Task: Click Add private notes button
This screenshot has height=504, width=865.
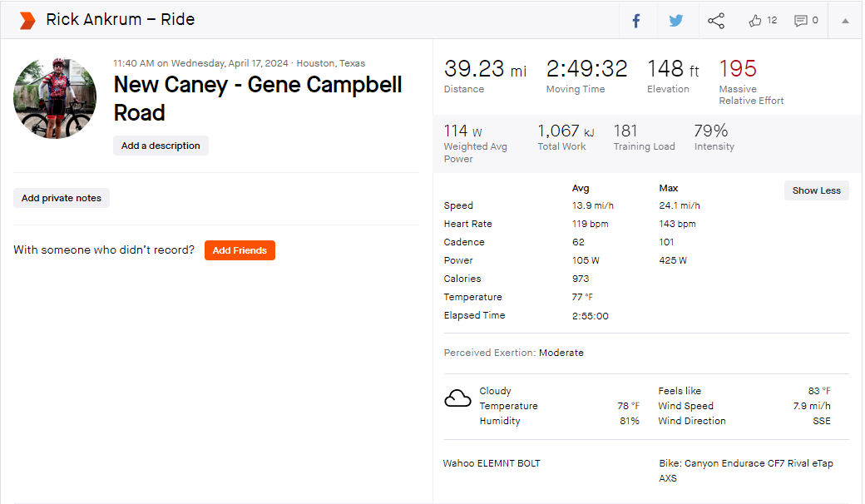Action: 62,198
